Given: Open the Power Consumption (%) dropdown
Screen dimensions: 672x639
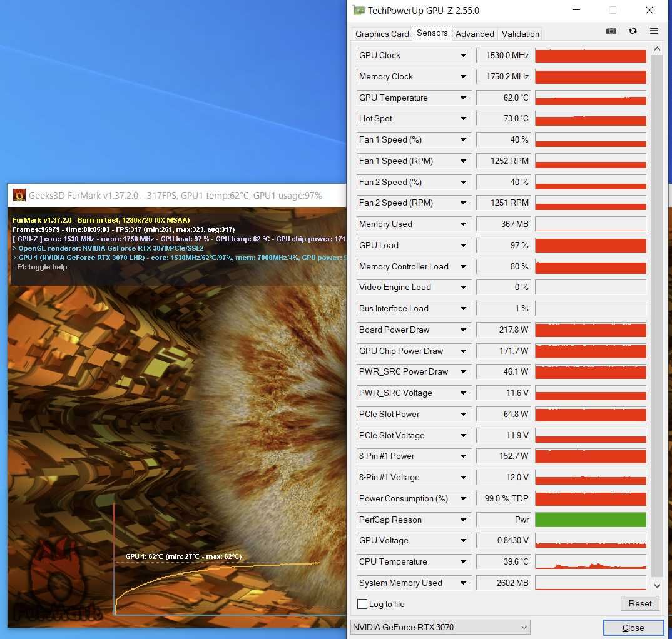Looking at the screenshot, I should coord(463,498).
